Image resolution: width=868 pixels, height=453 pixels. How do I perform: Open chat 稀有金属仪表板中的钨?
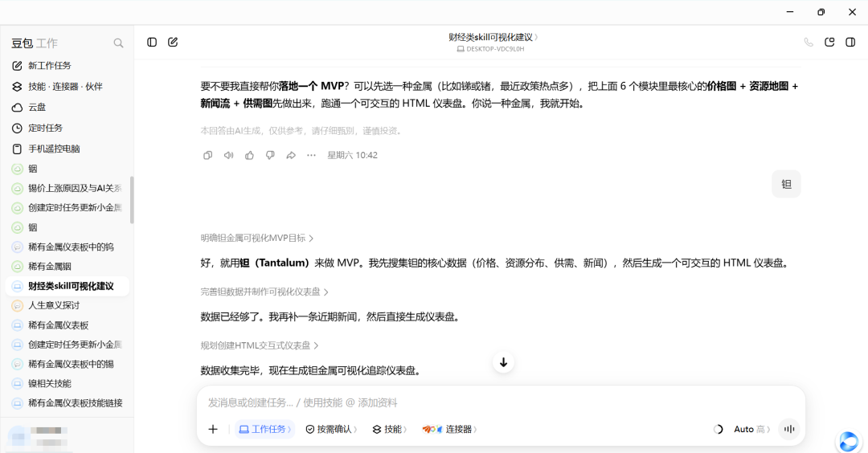(67, 247)
